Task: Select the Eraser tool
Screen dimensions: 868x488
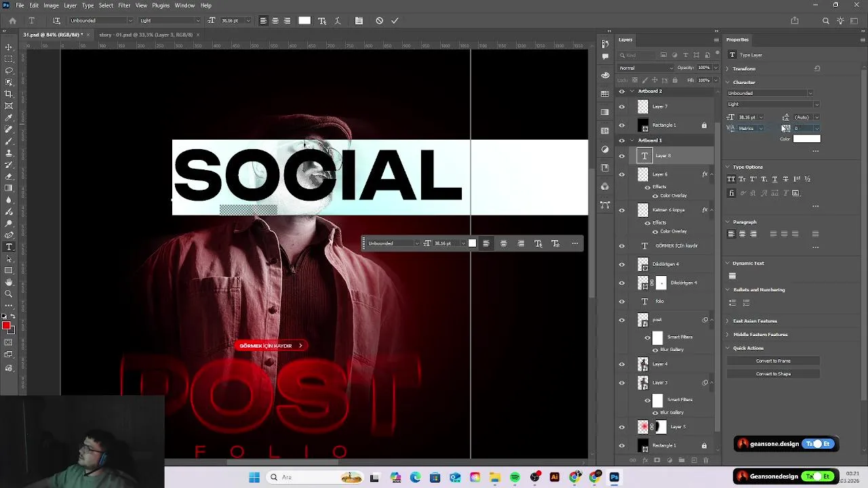Action: 9,176
